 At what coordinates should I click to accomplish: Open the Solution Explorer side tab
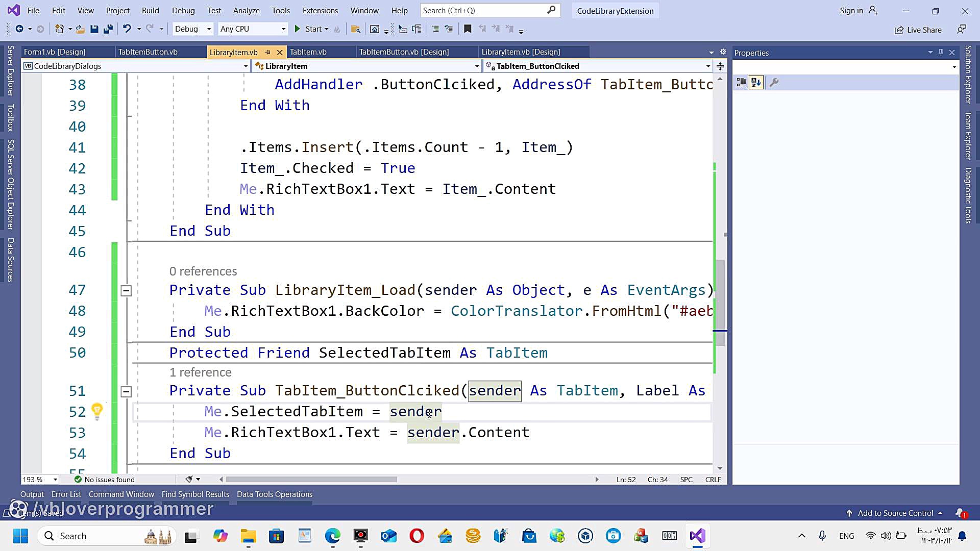pyautogui.click(x=968, y=74)
